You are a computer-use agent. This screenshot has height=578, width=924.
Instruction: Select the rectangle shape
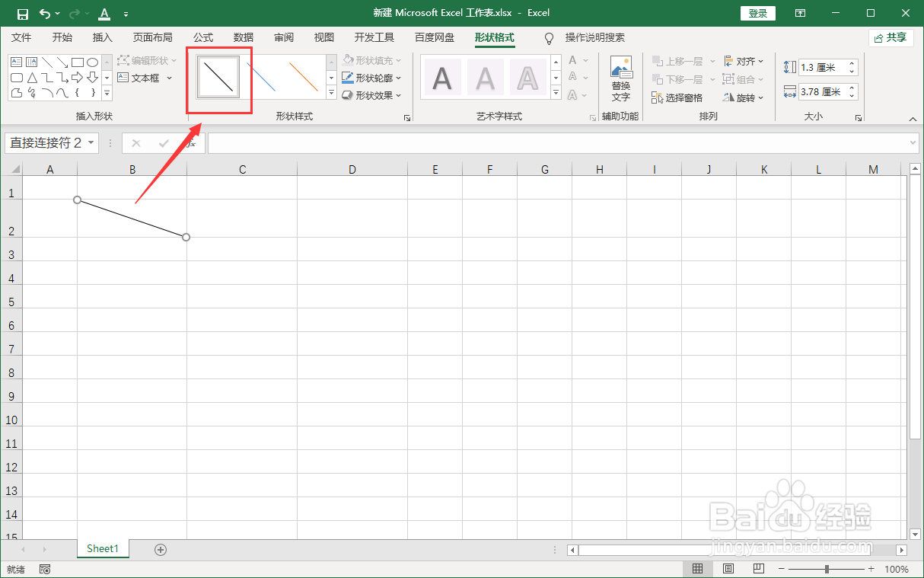[x=77, y=62]
